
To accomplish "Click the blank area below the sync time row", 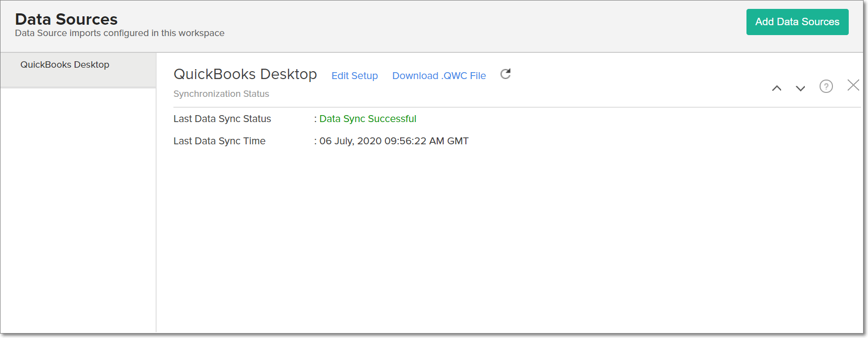I will 494,237.
